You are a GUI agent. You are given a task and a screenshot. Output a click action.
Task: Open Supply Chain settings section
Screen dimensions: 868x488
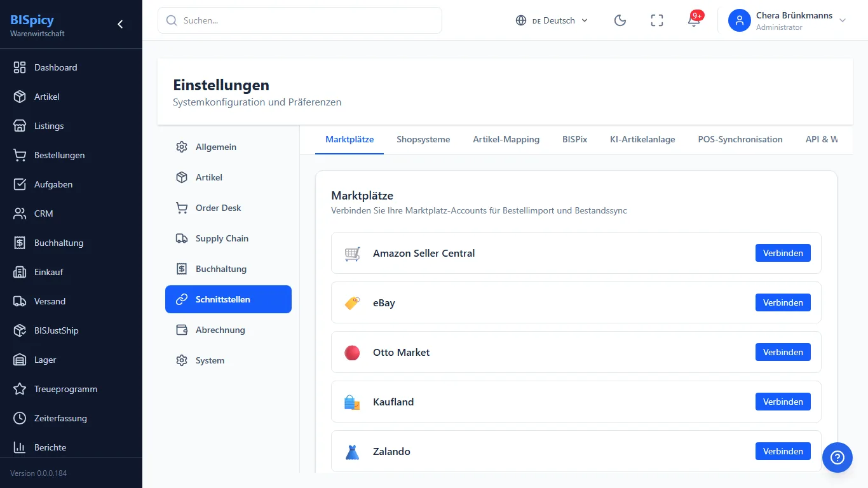(228, 238)
